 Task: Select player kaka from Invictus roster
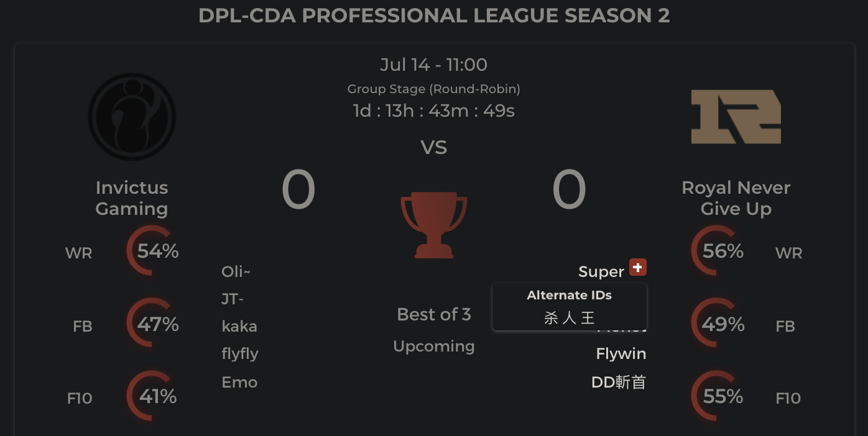coord(239,327)
